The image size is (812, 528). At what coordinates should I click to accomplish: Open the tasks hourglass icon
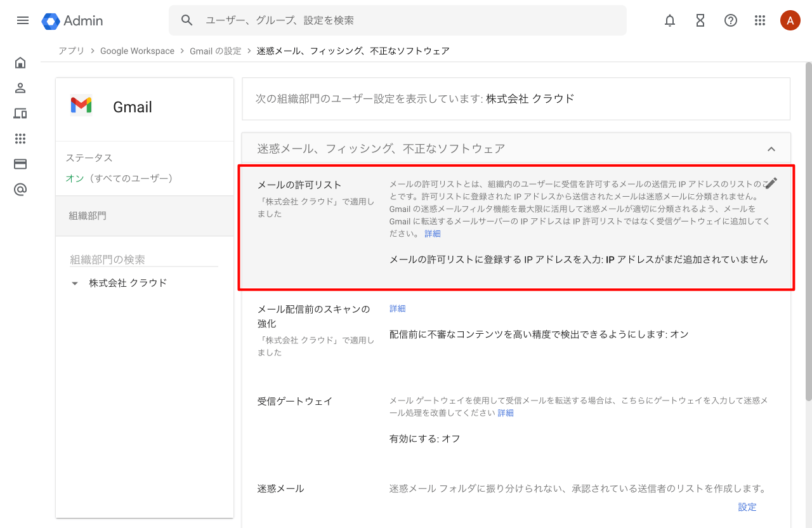(700, 20)
